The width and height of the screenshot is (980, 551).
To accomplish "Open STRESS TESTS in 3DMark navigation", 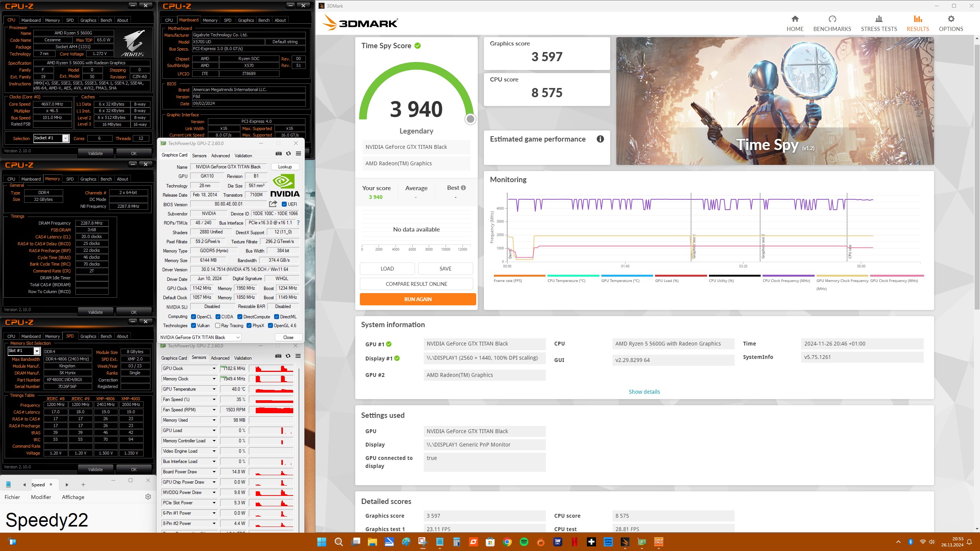I will (x=879, y=23).
